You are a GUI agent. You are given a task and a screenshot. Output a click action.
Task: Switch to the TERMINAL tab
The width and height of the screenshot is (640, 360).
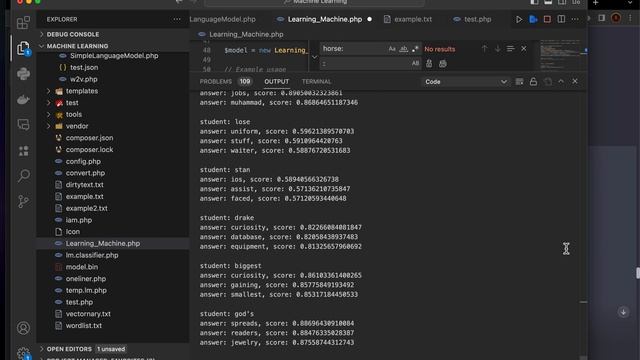[316, 82]
